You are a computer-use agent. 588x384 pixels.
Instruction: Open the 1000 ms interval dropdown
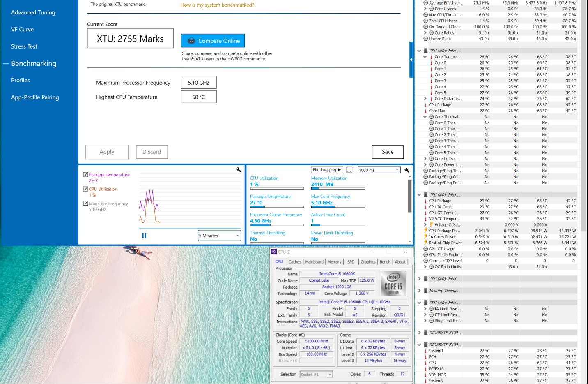point(379,170)
